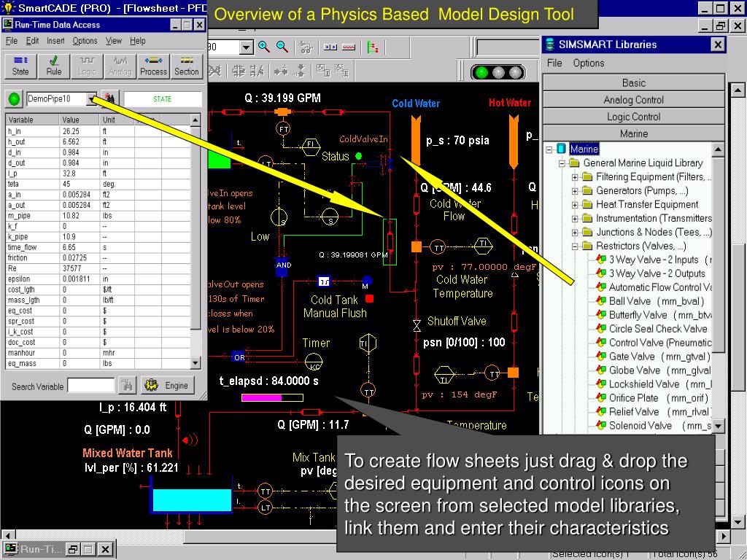Image resolution: width=747 pixels, height=560 pixels.
Task: Open the File menu in SIMSMART Libraries
Action: click(554, 63)
